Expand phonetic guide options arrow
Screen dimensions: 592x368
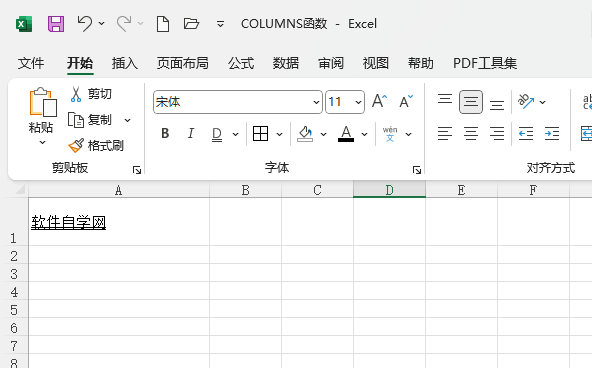pos(409,134)
